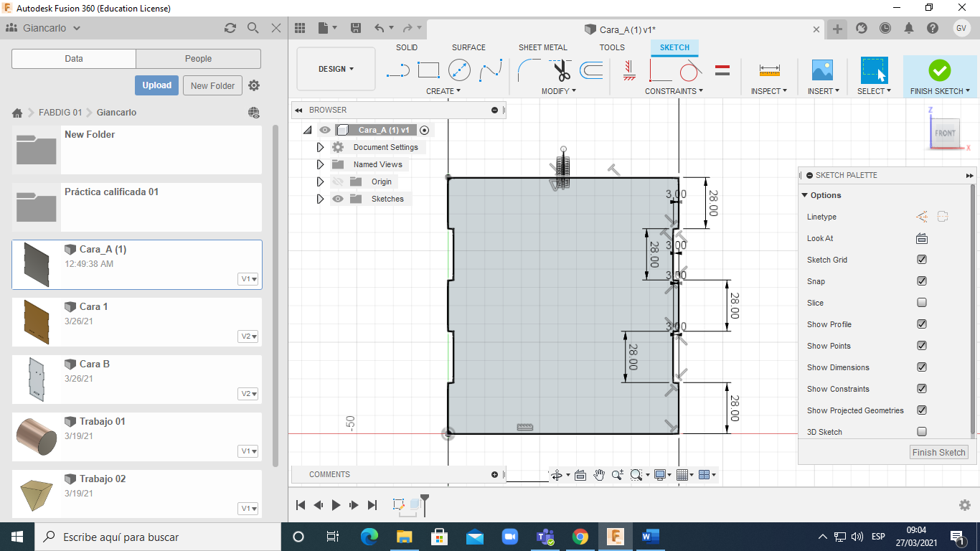Enable the Slice checkbox
This screenshot has height=551, width=980.
tap(922, 303)
